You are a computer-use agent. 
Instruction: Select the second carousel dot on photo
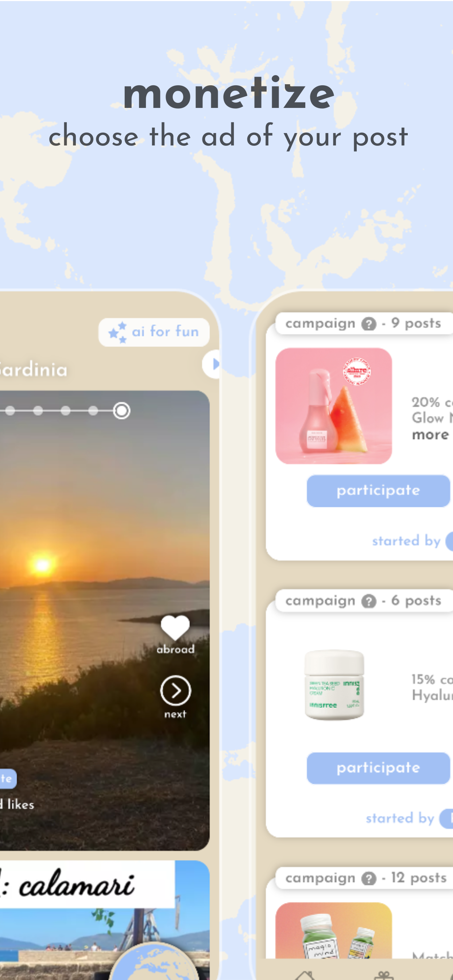coord(38,411)
